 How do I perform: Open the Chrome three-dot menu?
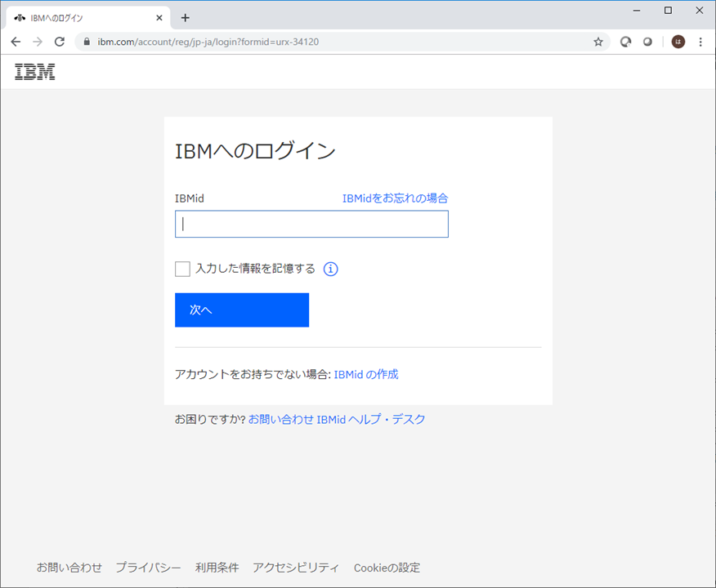pos(700,42)
